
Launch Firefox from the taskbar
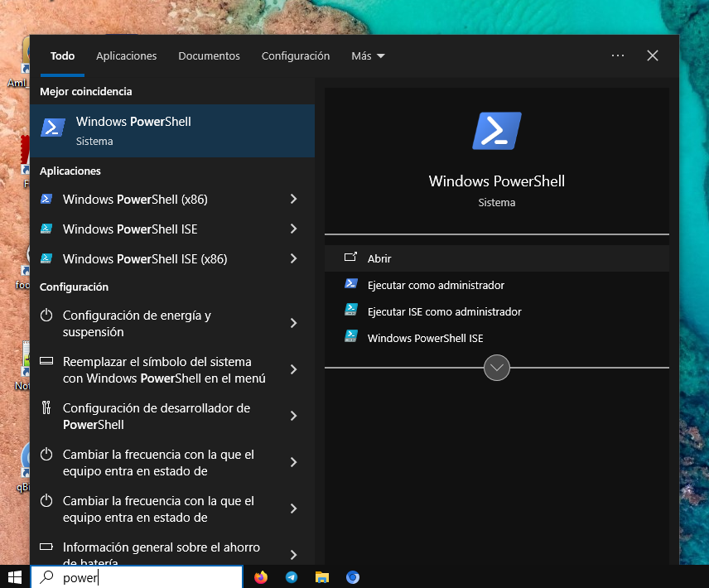261,577
